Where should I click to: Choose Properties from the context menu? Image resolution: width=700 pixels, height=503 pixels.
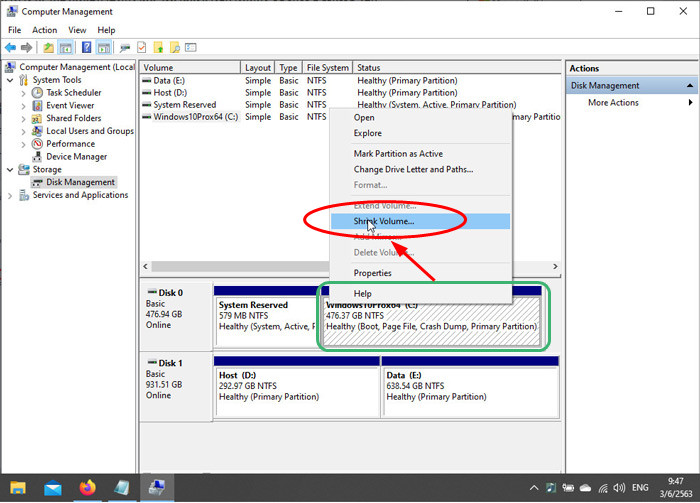pos(420,273)
